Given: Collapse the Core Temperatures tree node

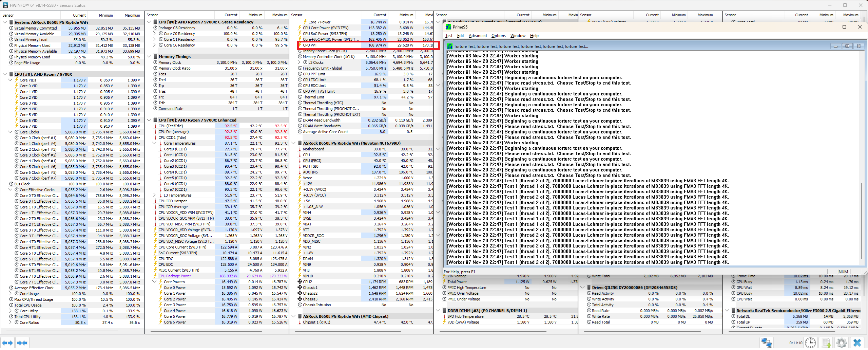Looking at the screenshot, I should click(x=154, y=143).
